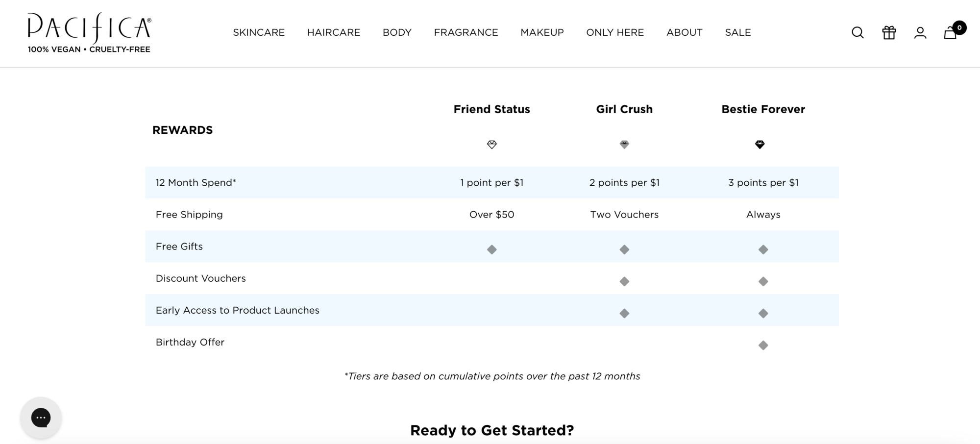The image size is (980, 444).
Task: Click Free Gifts diamond under Friend Status
Action: (x=492, y=249)
